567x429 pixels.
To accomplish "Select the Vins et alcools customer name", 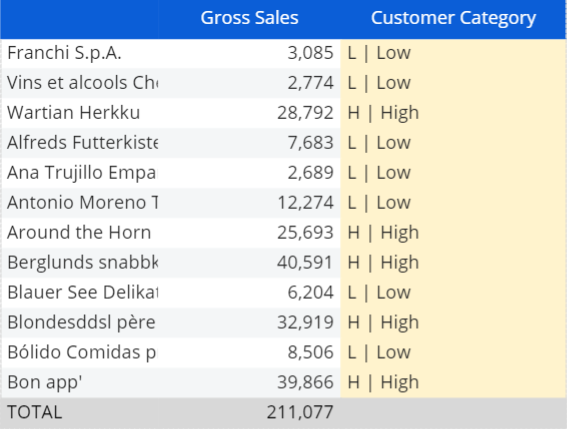I will pyautogui.click(x=82, y=83).
